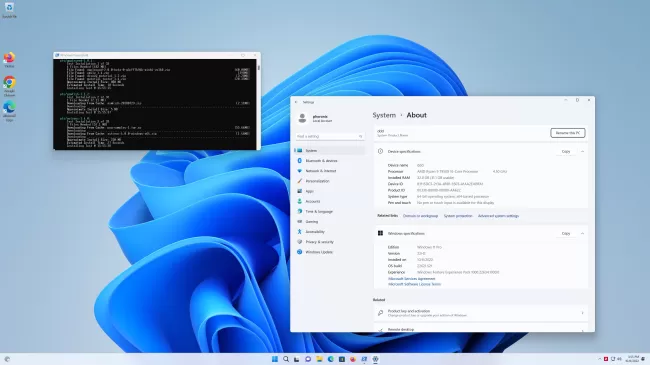Image resolution: width=650 pixels, height=365 pixels.
Task: Launch the Chat icon on taskbar
Action: point(308,359)
